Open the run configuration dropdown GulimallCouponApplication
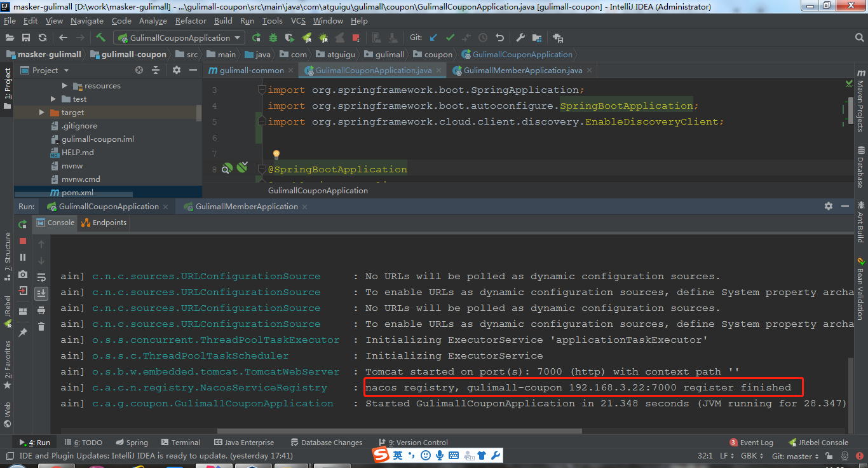The image size is (868, 468). click(x=179, y=38)
